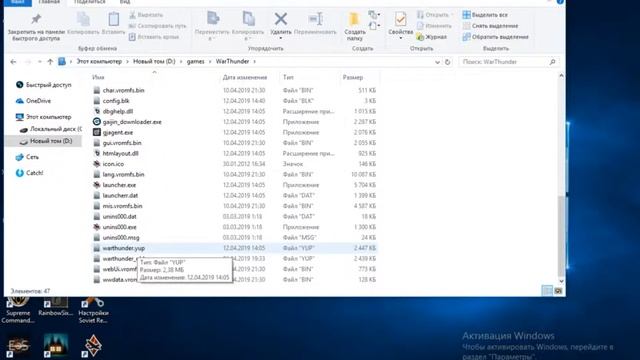This screenshot has height=360, width=640.
Task: Click the Свойства properties checkmark icon
Action: 400,19
